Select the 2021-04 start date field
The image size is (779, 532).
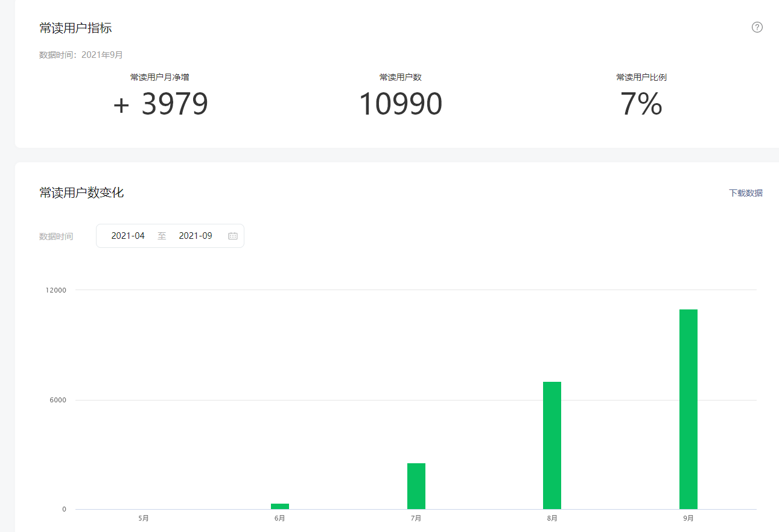(x=128, y=236)
